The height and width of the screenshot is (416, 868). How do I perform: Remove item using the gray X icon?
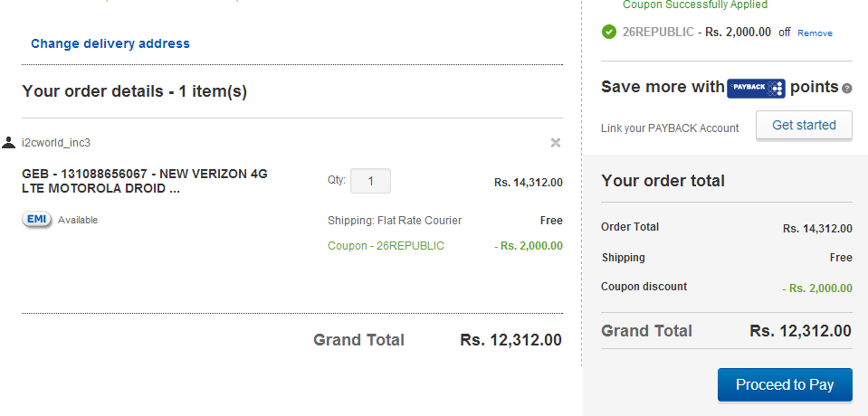(x=555, y=143)
